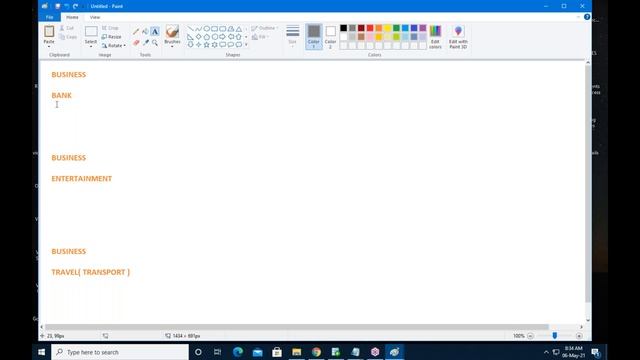Click the Brushes icon
640x360 pixels.
click(x=172, y=31)
